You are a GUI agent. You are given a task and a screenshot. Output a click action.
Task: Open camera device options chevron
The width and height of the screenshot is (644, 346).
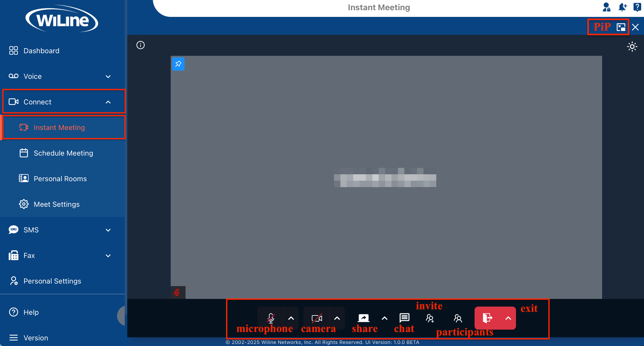point(337,318)
